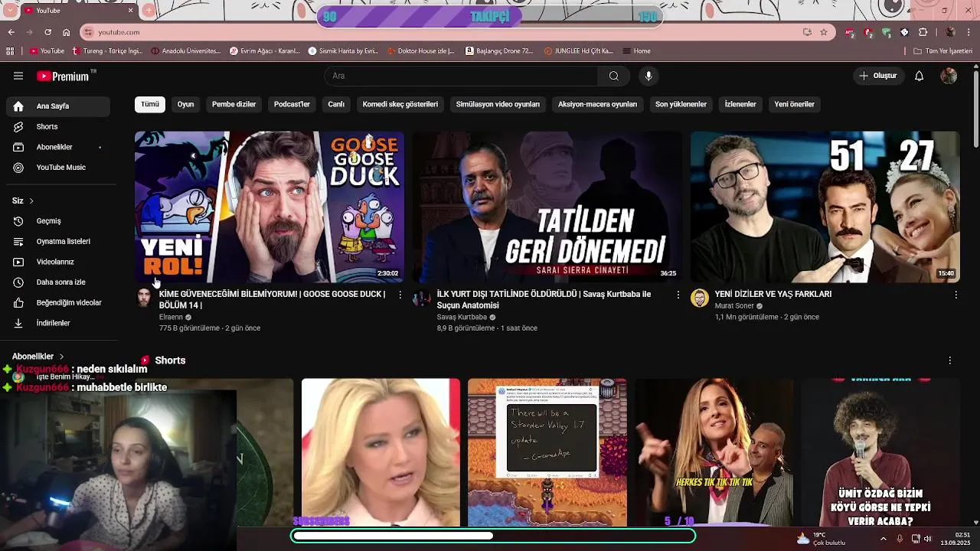
Task: Select the Canlı filter chip
Action: pyautogui.click(x=336, y=104)
